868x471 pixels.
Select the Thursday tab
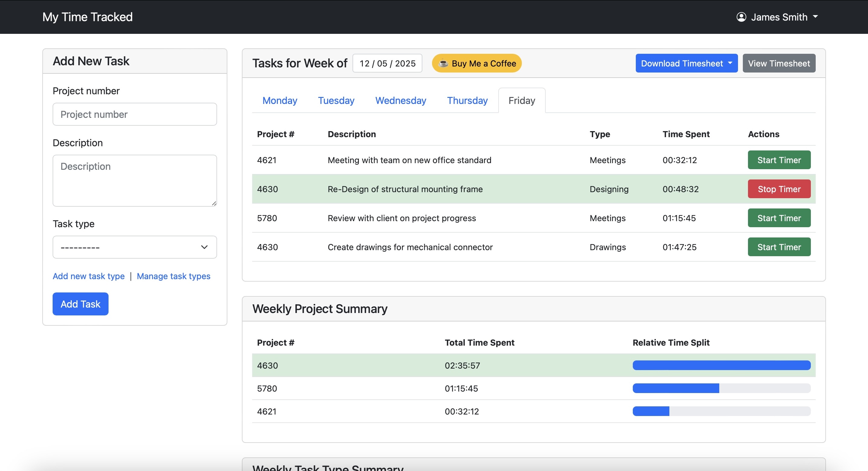[467, 100]
